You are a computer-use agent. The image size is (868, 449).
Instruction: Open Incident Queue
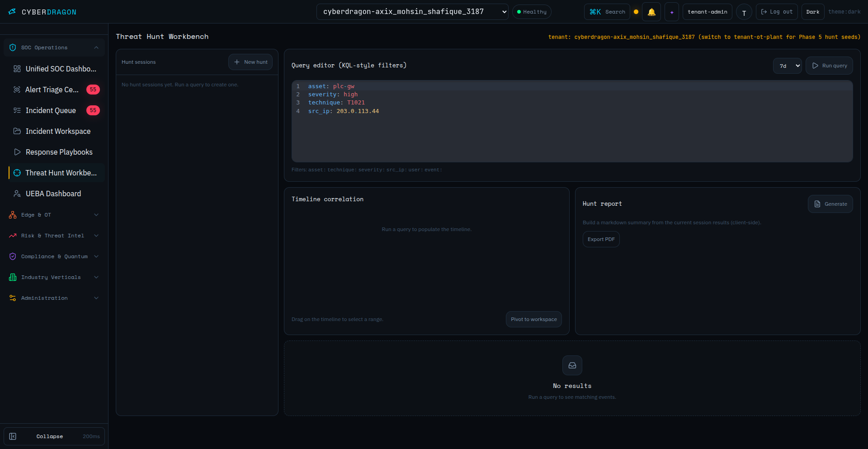click(57, 110)
